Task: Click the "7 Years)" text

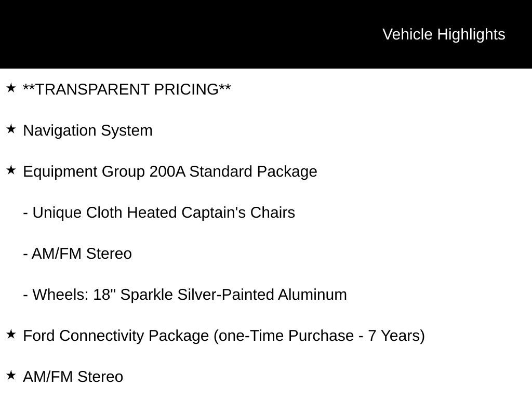Action: [x=396, y=336]
